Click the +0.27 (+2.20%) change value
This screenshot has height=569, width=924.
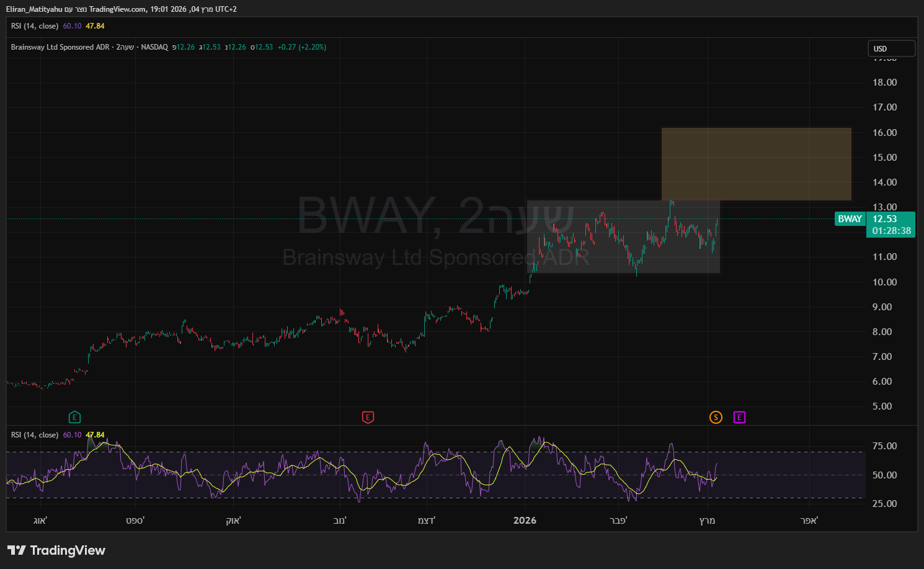(x=302, y=47)
